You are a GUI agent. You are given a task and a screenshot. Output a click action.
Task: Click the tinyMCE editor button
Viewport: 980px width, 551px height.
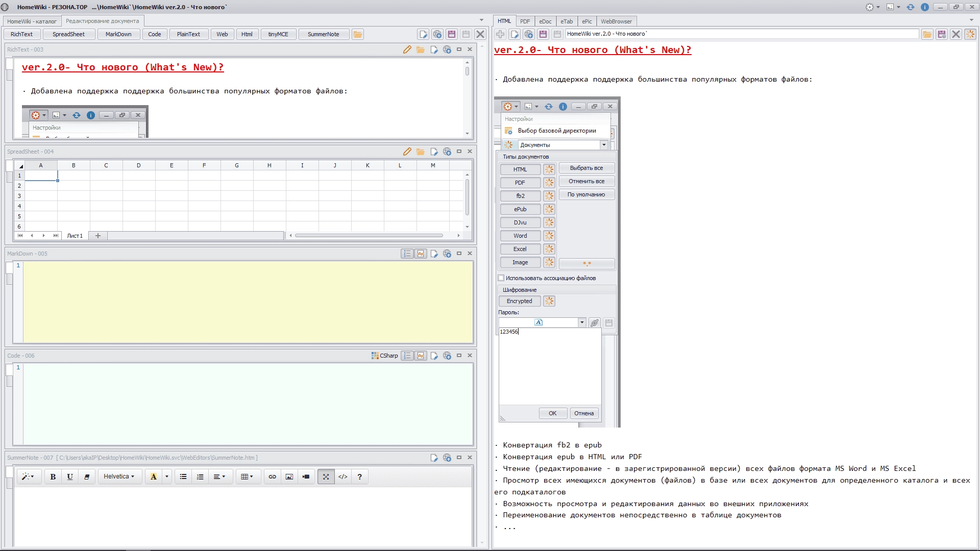278,34
